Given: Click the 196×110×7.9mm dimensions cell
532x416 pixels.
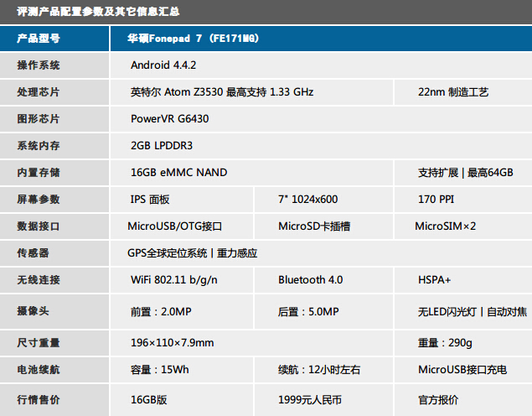Looking at the screenshot, I should (251, 343).
